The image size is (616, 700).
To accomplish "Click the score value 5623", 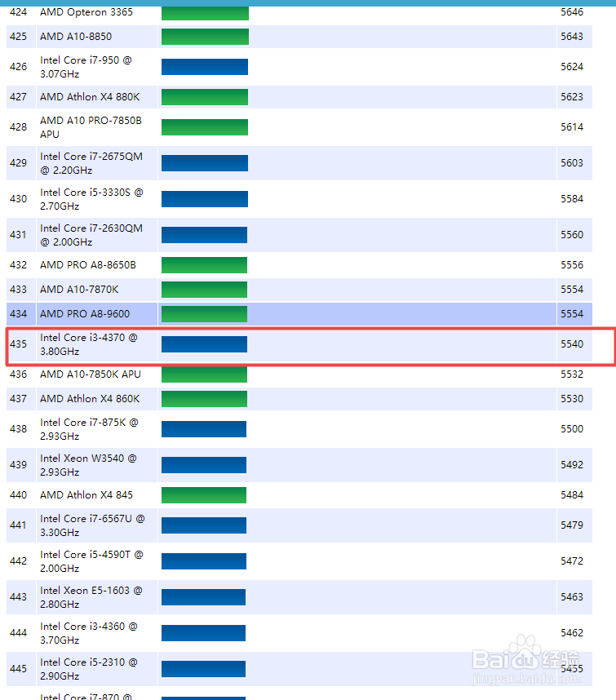I will click(572, 97).
